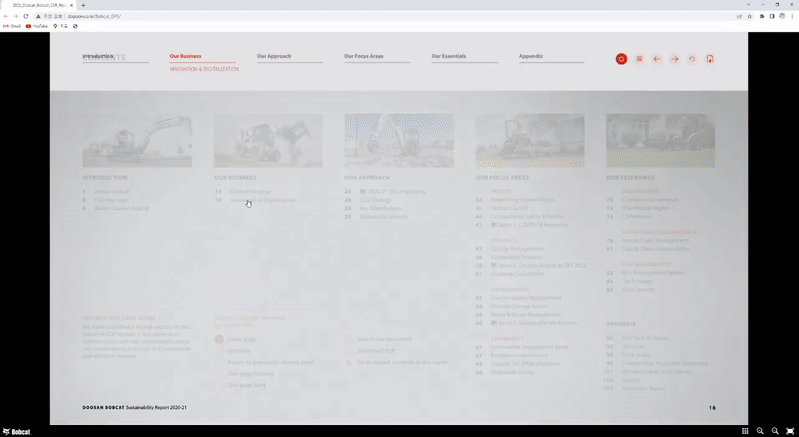Open the Our Business navigation tab
799x437 pixels.
click(x=185, y=56)
